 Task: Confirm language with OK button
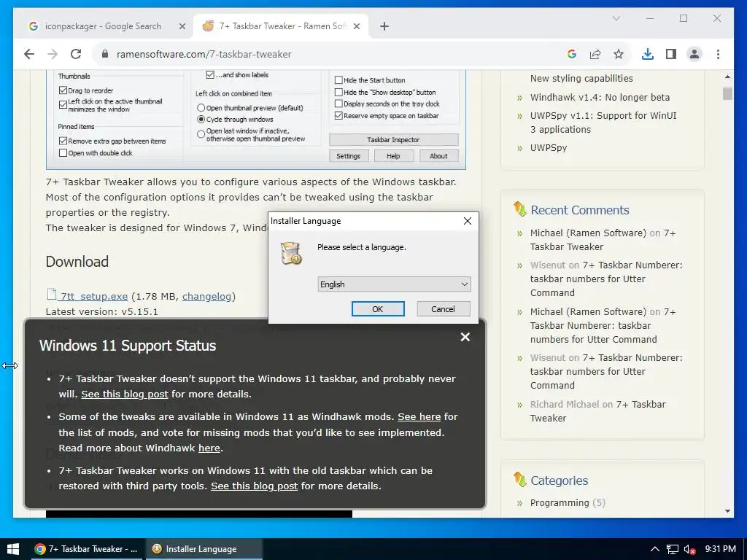coord(378,309)
